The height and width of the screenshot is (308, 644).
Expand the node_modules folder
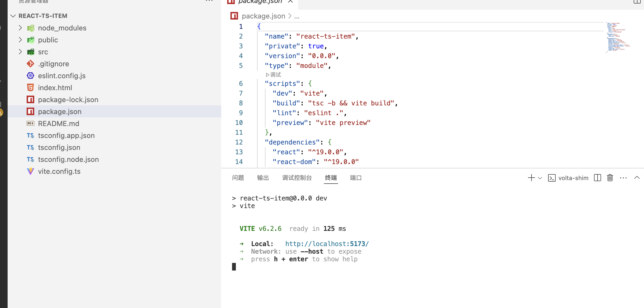coord(20,28)
